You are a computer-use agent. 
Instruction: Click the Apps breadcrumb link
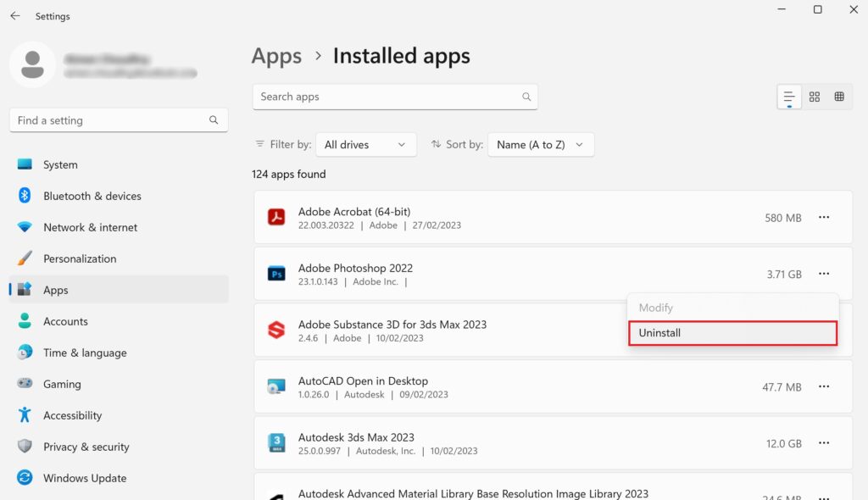coord(276,56)
